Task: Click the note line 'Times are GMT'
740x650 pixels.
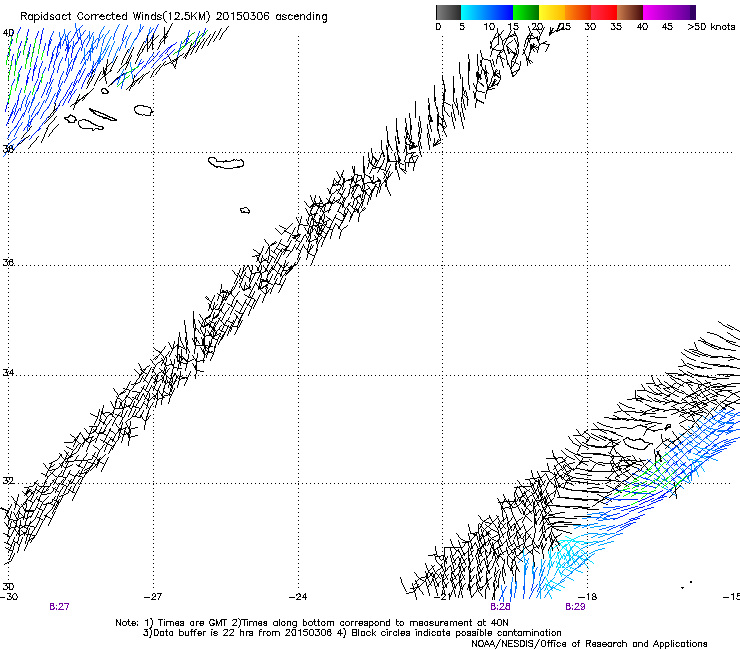Action: [x=193, y=623]
